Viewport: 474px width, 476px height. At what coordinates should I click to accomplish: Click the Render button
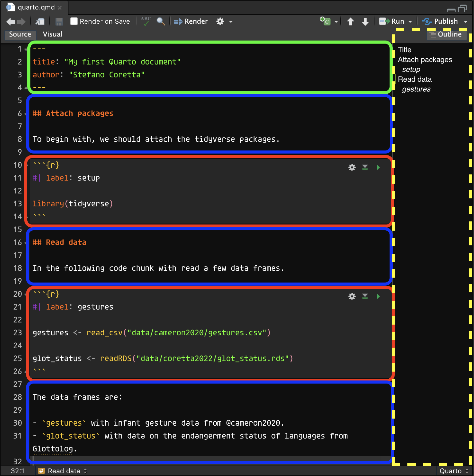[191, 21]
